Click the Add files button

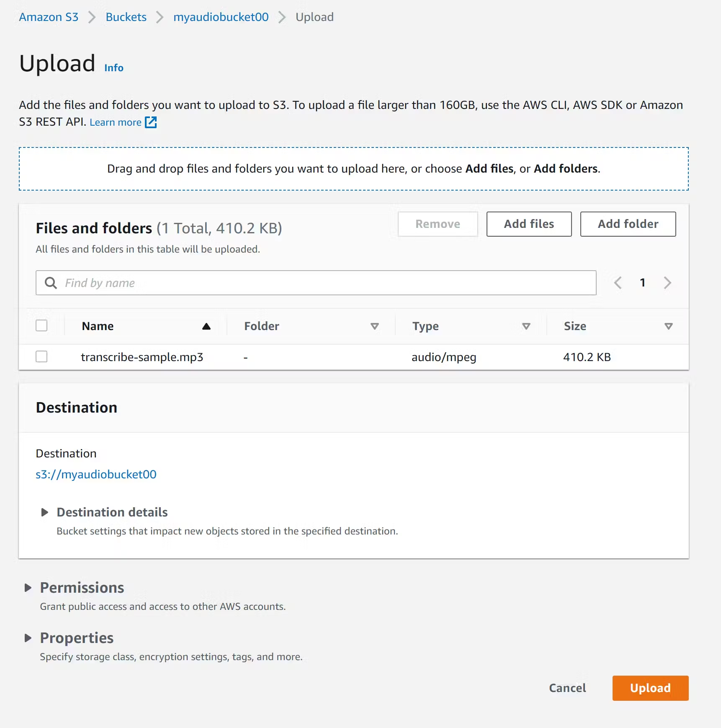[x=529, y=224]
